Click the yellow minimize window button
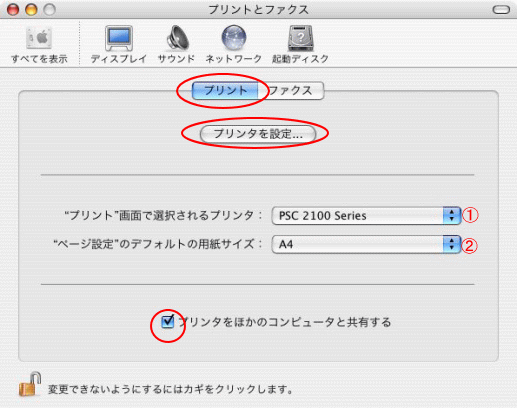The image size is (517, 408). tap(31, 10)
